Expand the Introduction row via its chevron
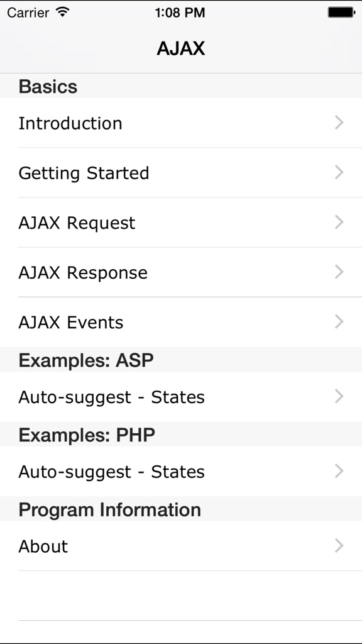 339,123
